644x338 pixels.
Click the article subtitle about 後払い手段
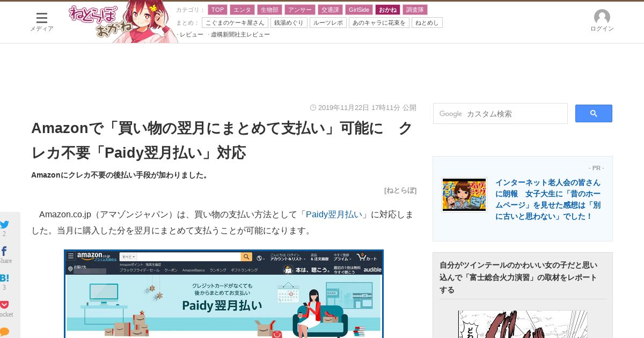(120, 175)
